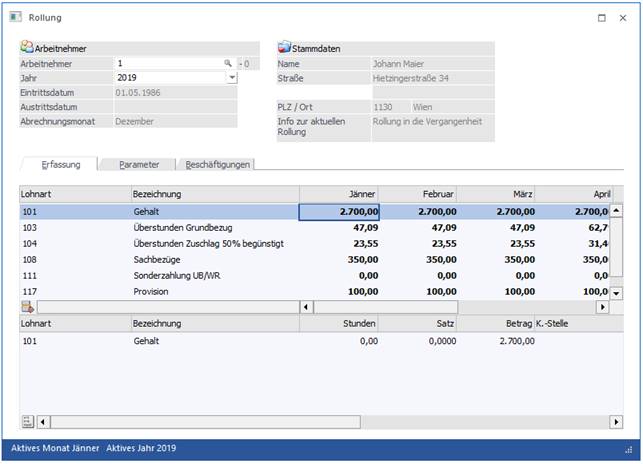Click the Arbeitnehmer section people icon
This screenshot has width=643, height=464.
click(26, 47)
